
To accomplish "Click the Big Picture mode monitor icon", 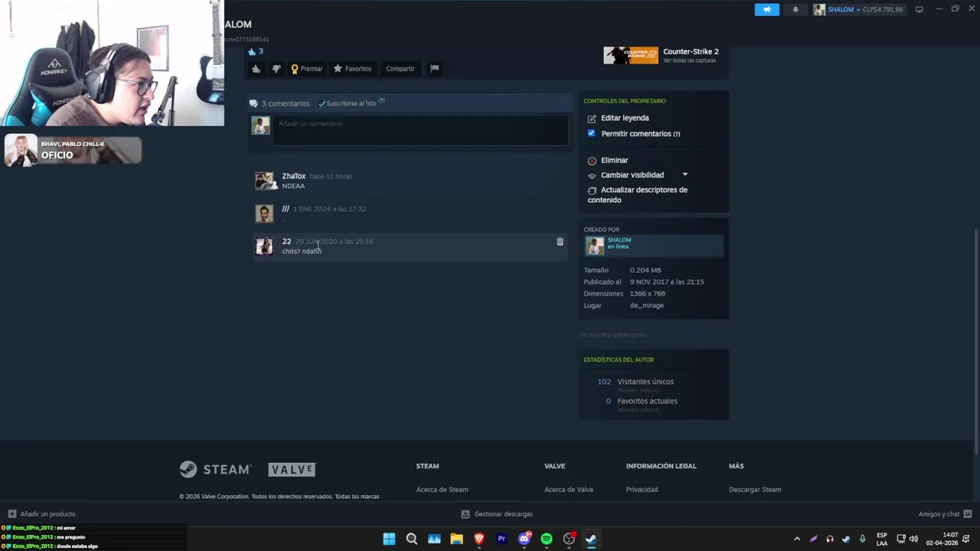I will [920, 9].
